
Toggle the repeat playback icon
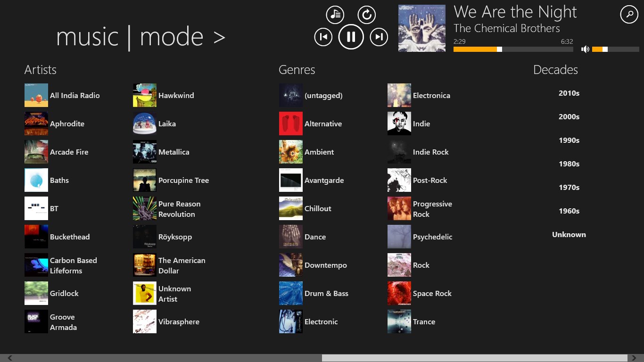pyautogui.click(x=366, y=15)
